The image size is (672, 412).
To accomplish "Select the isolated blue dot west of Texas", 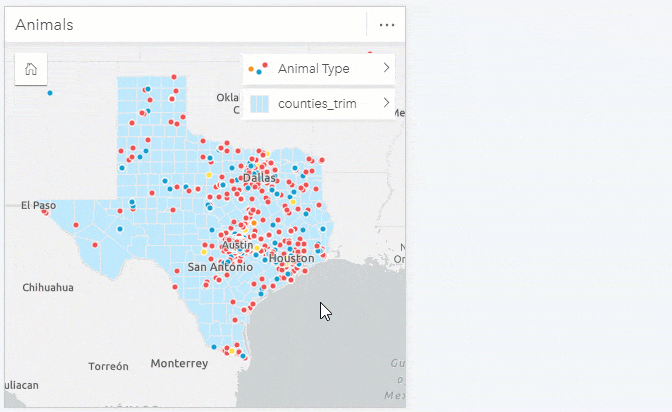I will click(50, 93).
